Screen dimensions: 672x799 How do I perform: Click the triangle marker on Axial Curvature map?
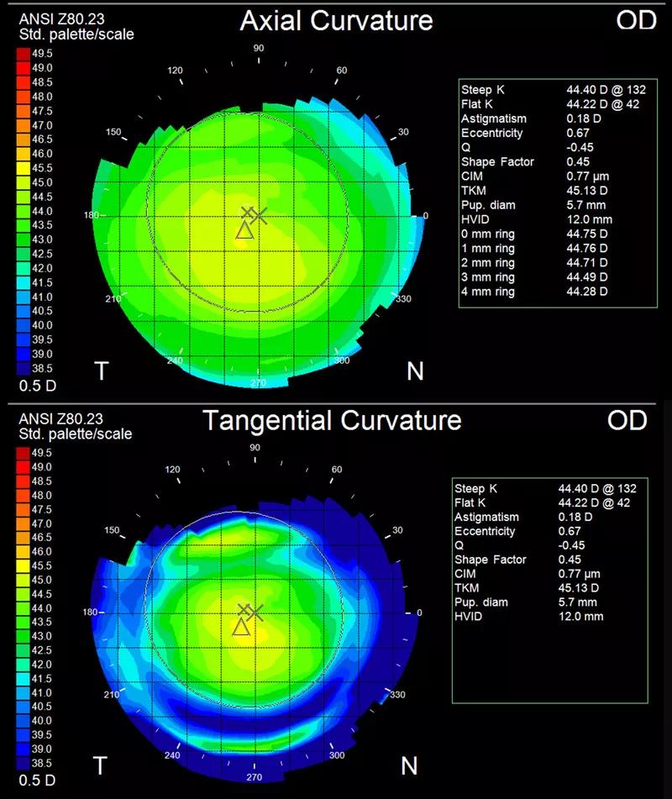pos(244,231)
